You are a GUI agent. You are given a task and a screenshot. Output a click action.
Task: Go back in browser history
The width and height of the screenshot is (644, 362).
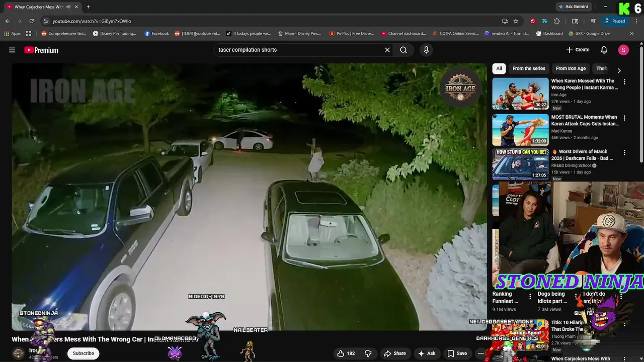[x=7, y=21]
